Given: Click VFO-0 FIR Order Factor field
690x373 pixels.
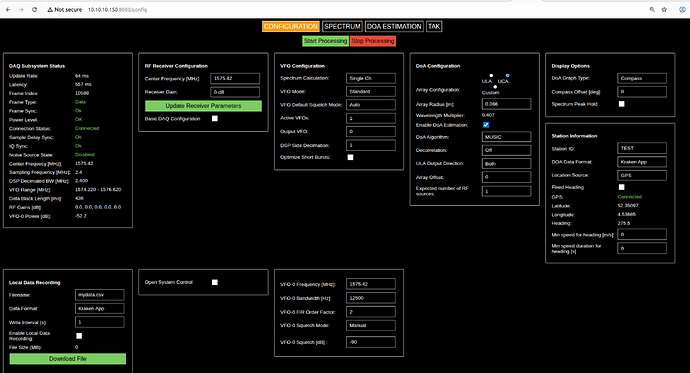Looking at the screenshot, I should tap(371, 312).
